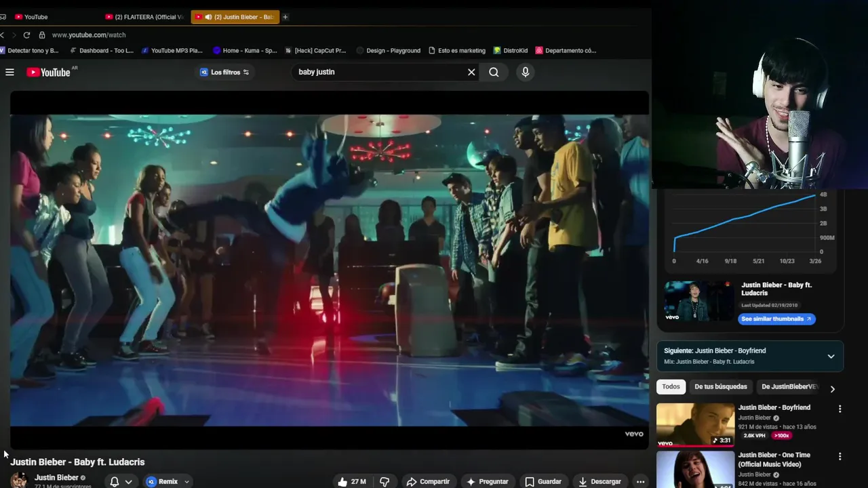Click 'See similar thumbnails' button
868x488 pixels.
pyautogui.click(x=776, y=319)
